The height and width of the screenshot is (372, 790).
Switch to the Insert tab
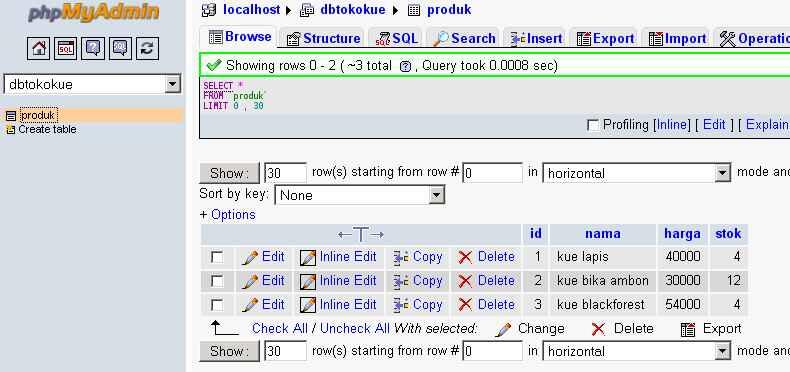point(536,39)
